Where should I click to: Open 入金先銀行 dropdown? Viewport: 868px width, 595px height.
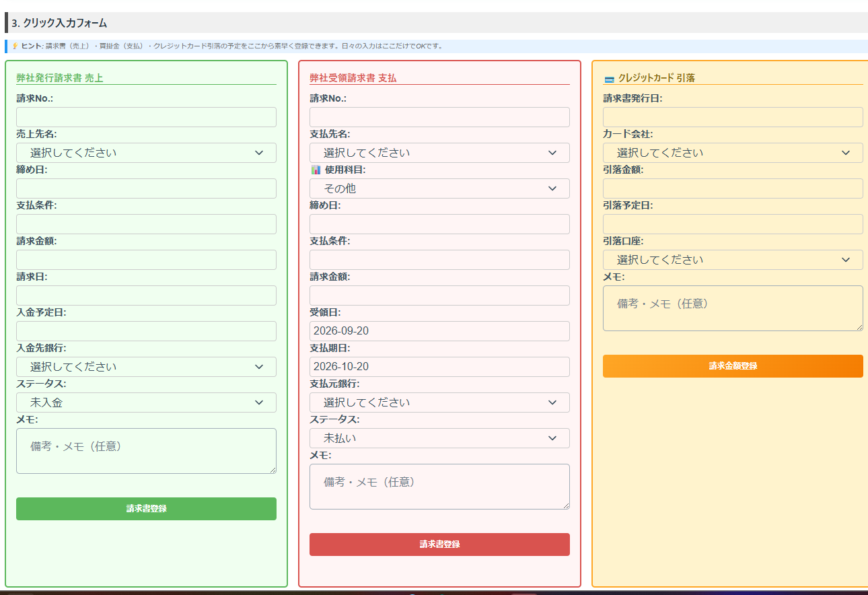pos(146,367)
